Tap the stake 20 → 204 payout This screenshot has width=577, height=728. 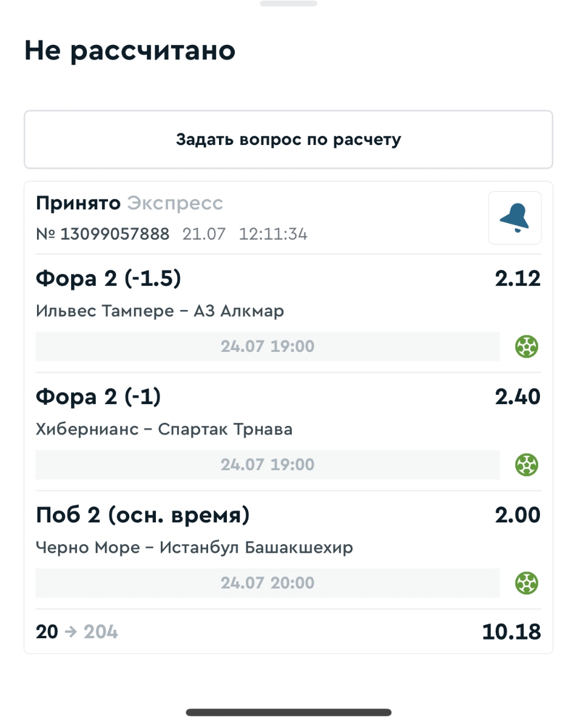[x=77, y=632]
